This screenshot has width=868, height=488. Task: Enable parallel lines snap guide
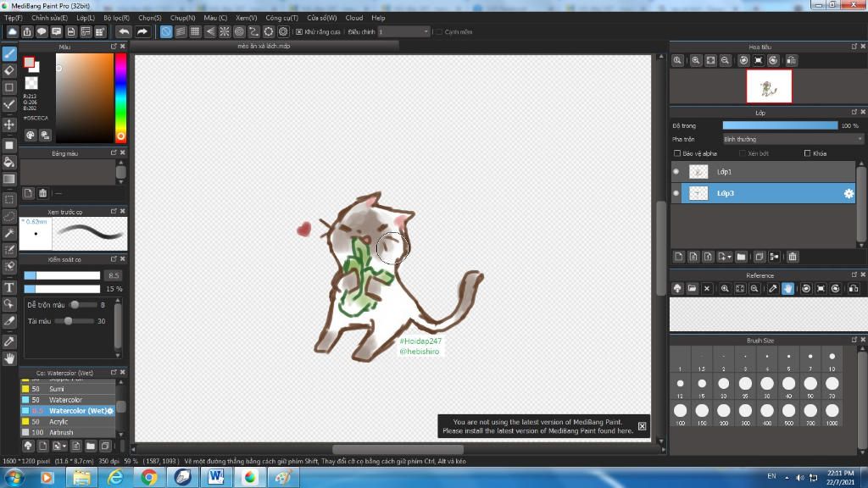tap(181, 31)
